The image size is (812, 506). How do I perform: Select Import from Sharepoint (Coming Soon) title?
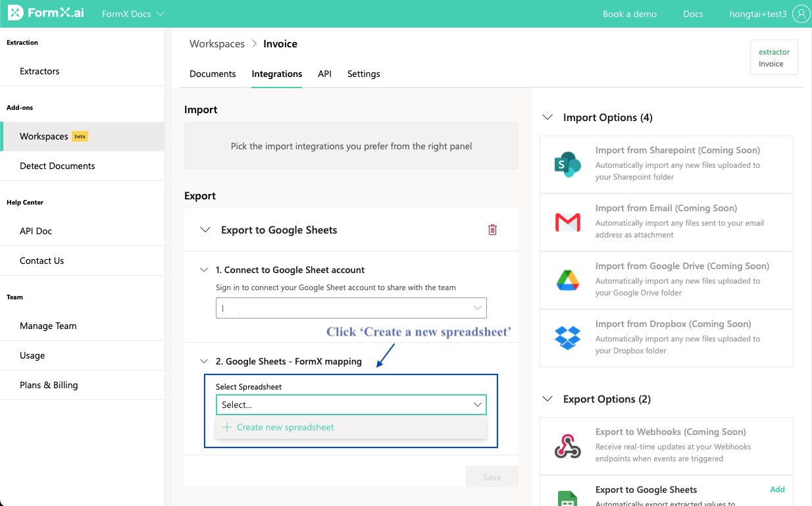point(678,150)
